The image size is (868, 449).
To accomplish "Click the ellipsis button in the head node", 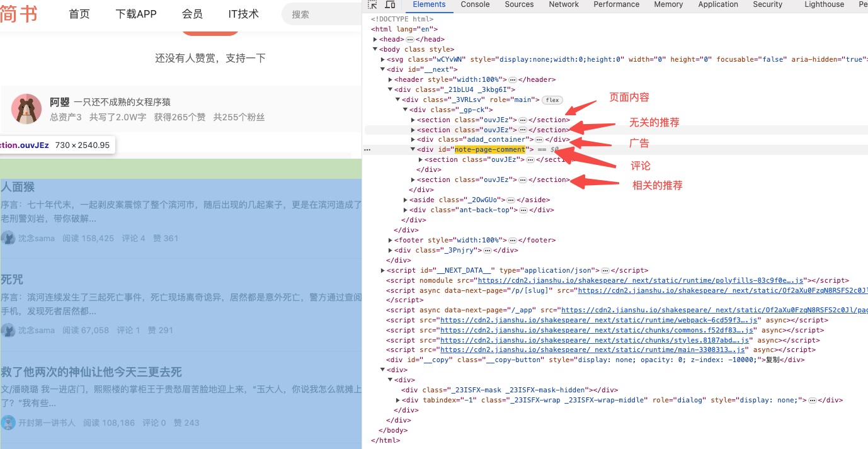I will coord(410,39).
